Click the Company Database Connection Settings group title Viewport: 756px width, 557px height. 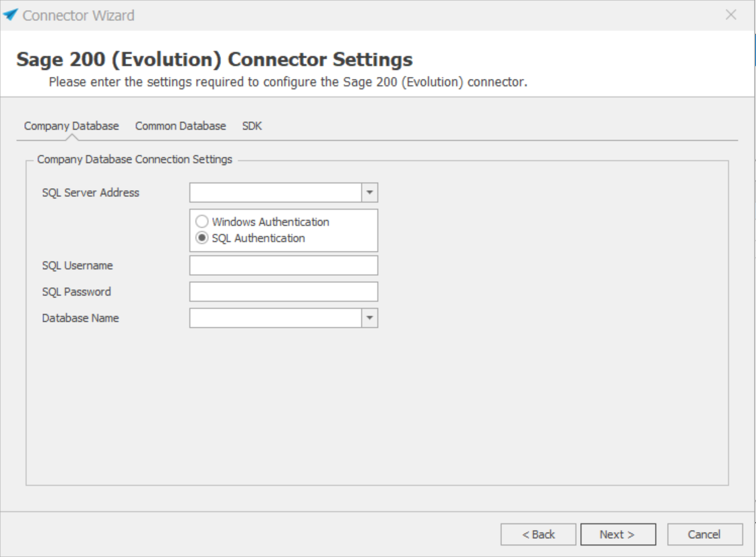point(135,159)
